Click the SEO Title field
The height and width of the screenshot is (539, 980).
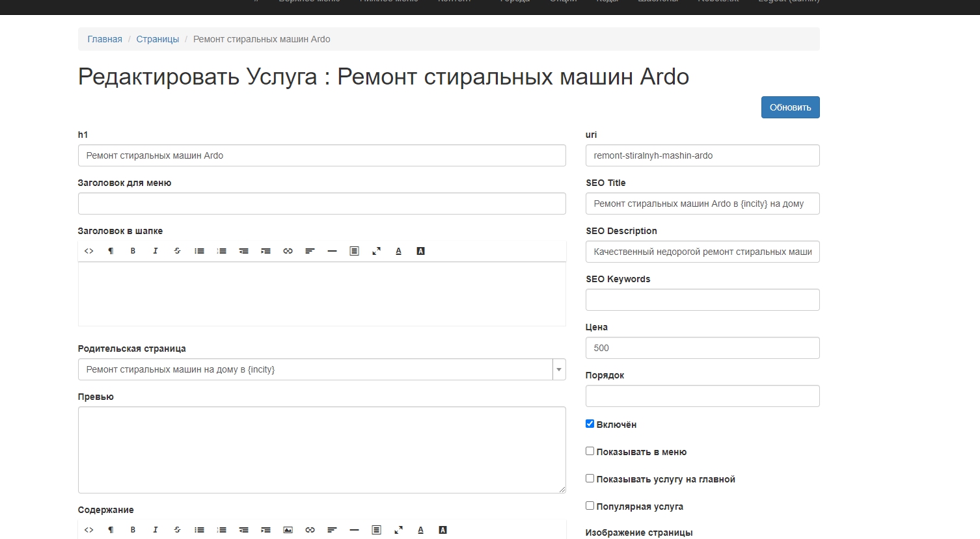click(x=703, y=204)
